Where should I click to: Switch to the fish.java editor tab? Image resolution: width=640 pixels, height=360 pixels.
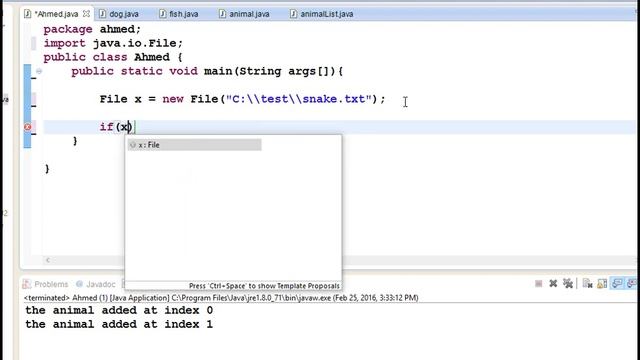tap(179, 14)
